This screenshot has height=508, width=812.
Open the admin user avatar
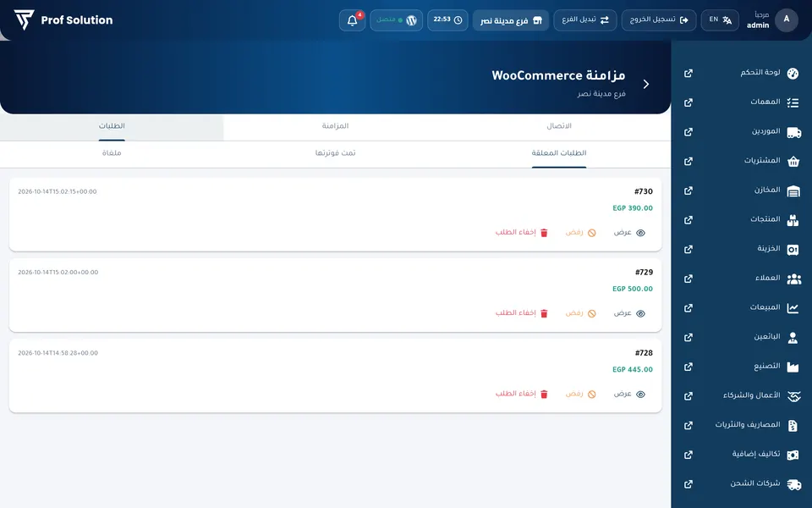click(786, 20)
